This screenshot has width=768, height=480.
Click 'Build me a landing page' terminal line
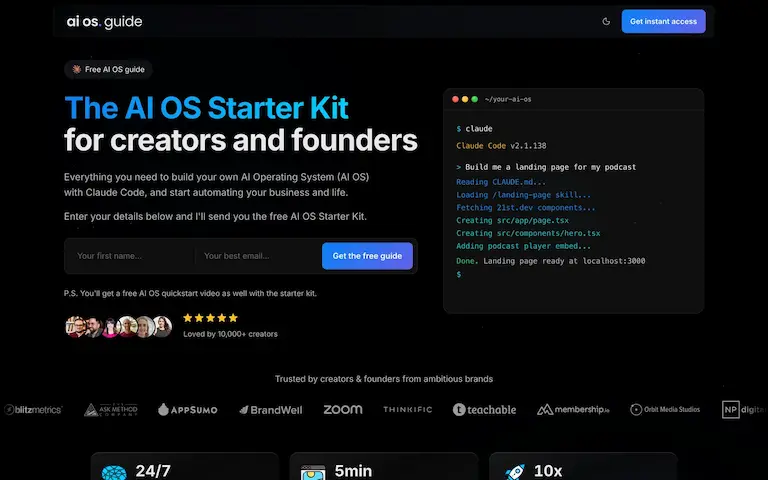[546, 167]
